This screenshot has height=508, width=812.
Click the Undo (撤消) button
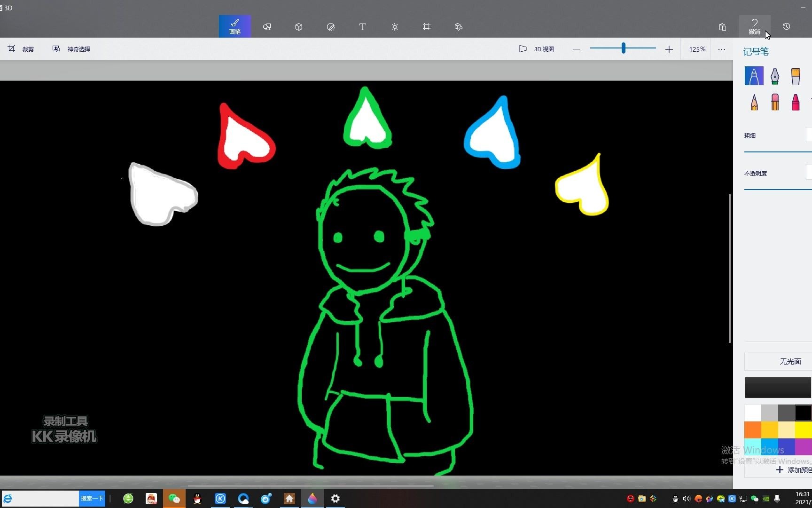754,26
